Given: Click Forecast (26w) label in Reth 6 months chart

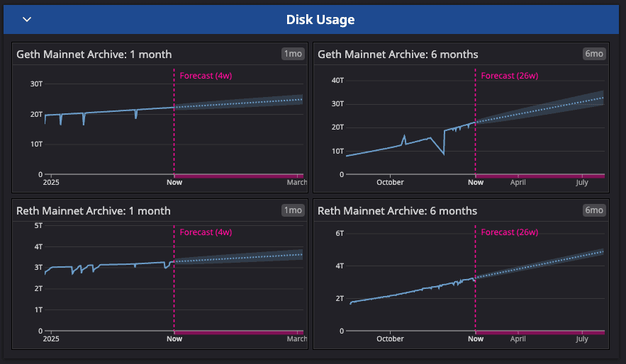Looking at the screenshot, I should (x=510, y=232).
